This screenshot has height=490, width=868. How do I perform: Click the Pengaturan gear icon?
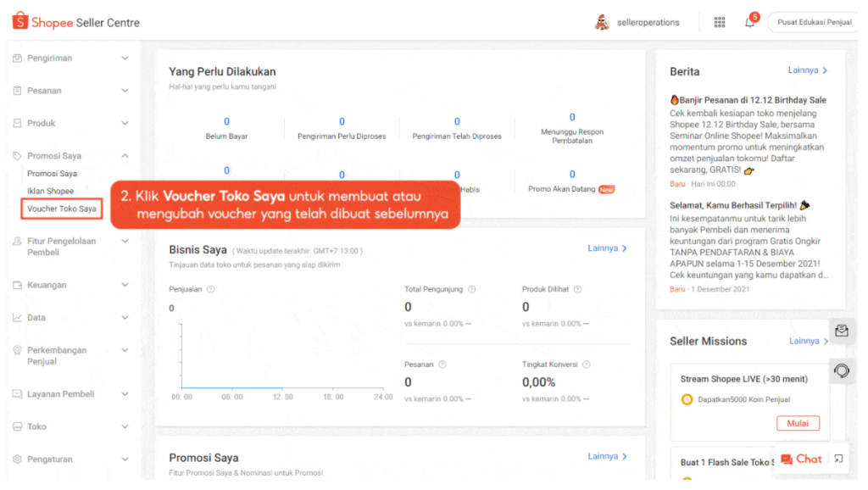17,459
